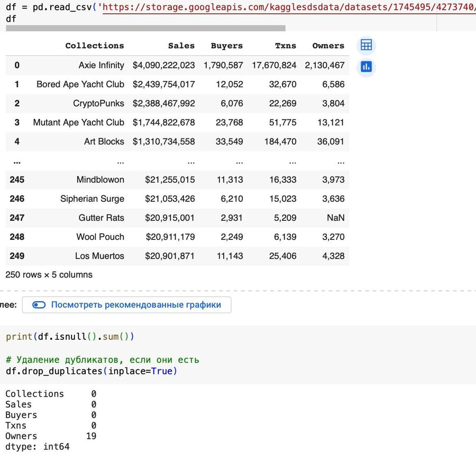Select the Axie Infinity row cell
This screenshot has width=476, height=457.
coord(101,66)
